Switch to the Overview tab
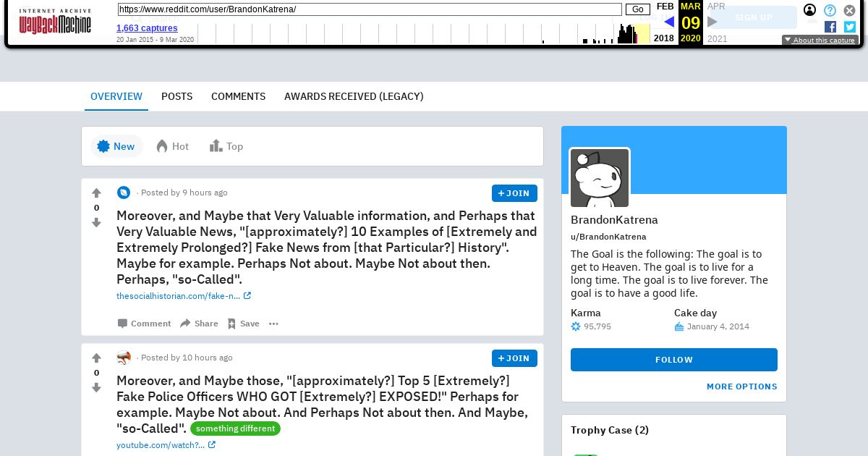 pos(116,96)
